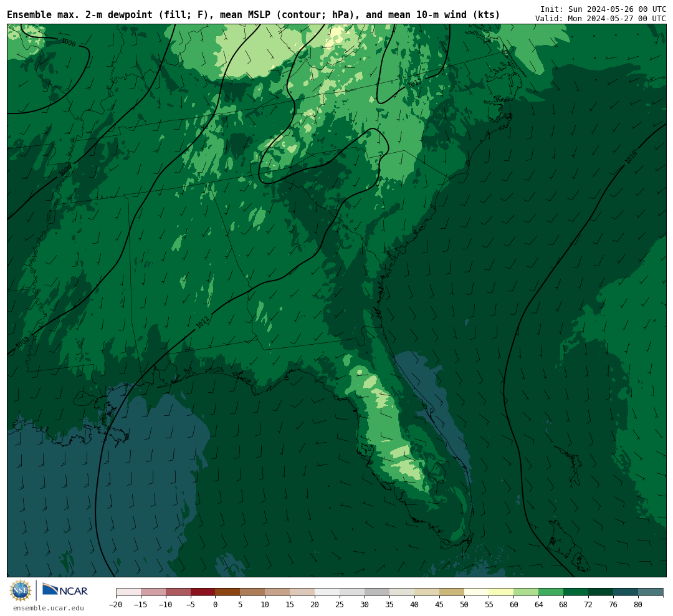673x616 pixels.
Task: Click the medium green swatch between 64 and 68
Action: click(x=551, y=592)
